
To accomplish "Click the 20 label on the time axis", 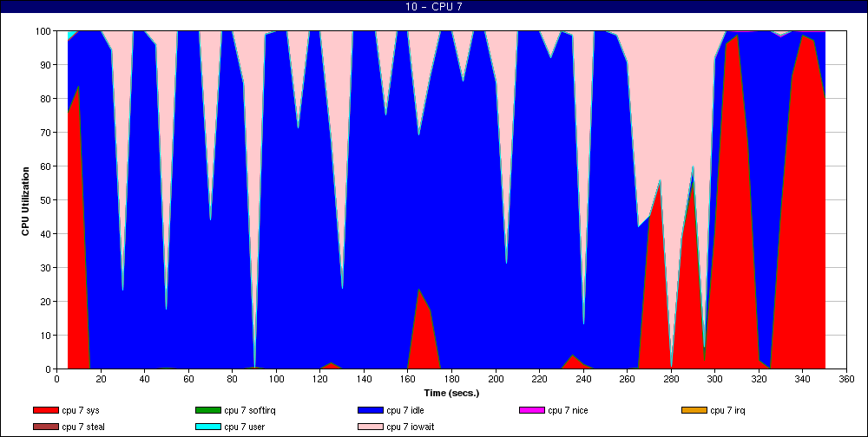I will pyautogui.click(x=100, y=379).
